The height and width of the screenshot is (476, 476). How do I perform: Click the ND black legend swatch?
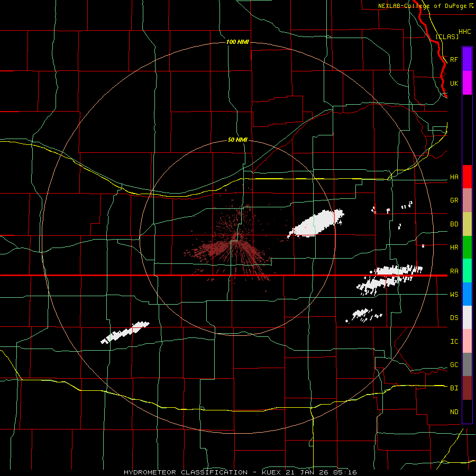[467, 411]
